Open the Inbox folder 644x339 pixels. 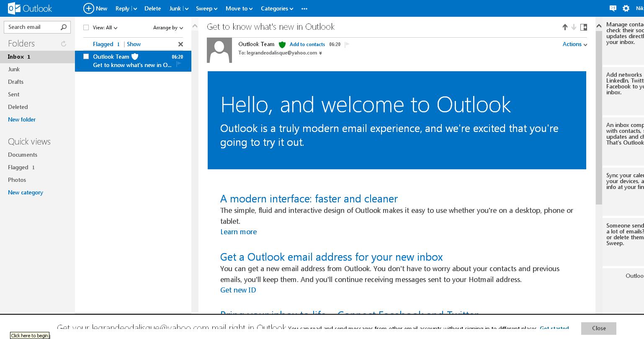37,57
